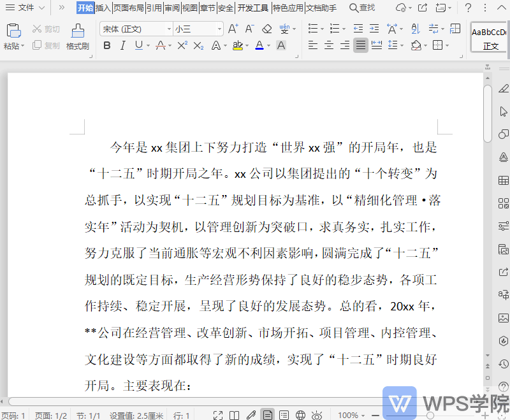The image size is (510, 420).
Task: Click the » more toolbar items button
Action: click(61, 8)
